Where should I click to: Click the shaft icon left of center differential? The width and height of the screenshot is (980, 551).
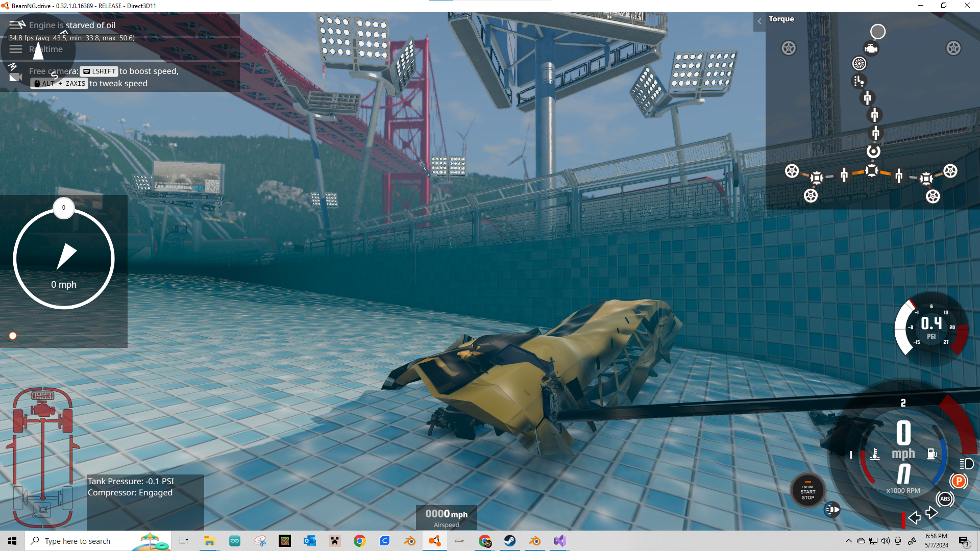tap(844, 175)
